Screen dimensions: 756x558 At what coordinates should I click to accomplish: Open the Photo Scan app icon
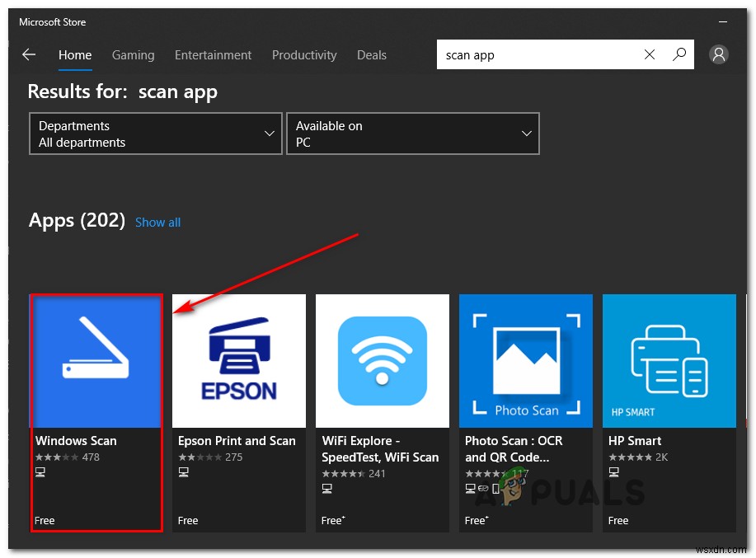(526, 361)
